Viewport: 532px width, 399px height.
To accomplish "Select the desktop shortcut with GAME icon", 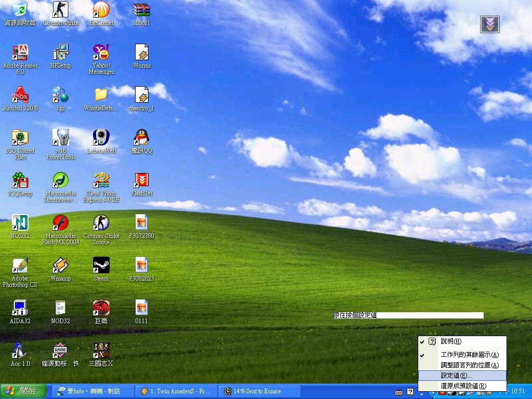I will (60, 354).
